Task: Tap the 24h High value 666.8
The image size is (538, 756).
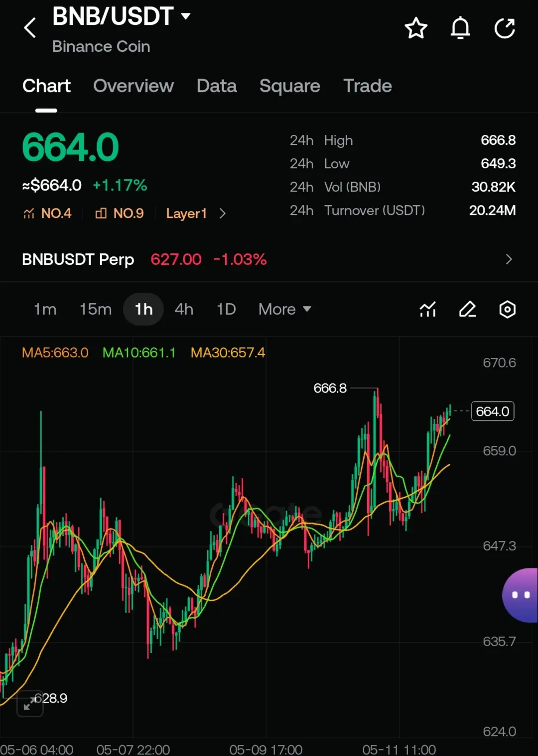Action: (x=498, y=140)
